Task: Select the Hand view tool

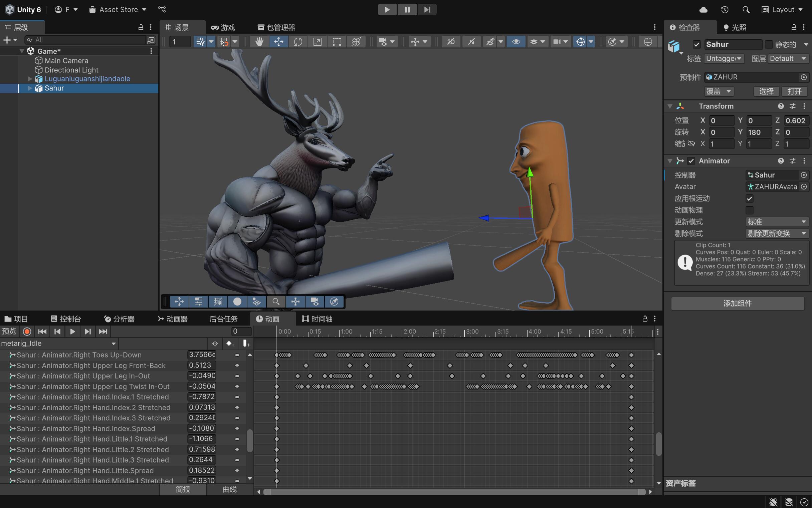Action: [259, 42]
